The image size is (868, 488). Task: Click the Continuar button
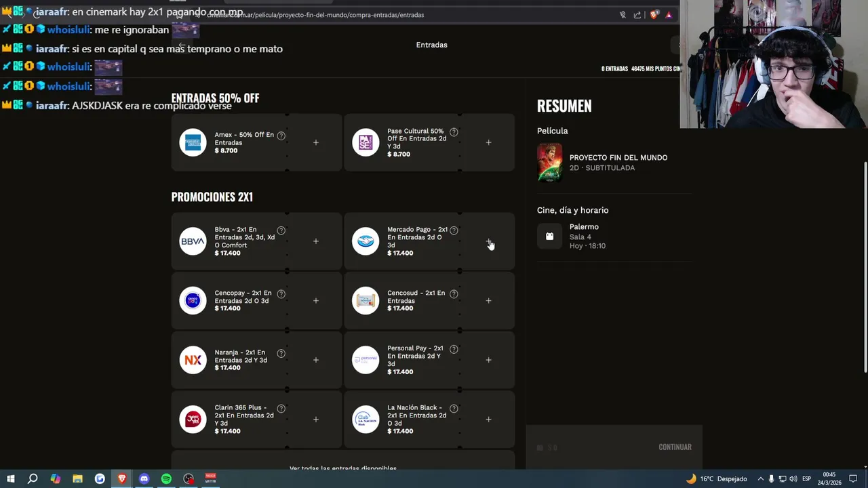pyautogui.click(x=675, y=447)
